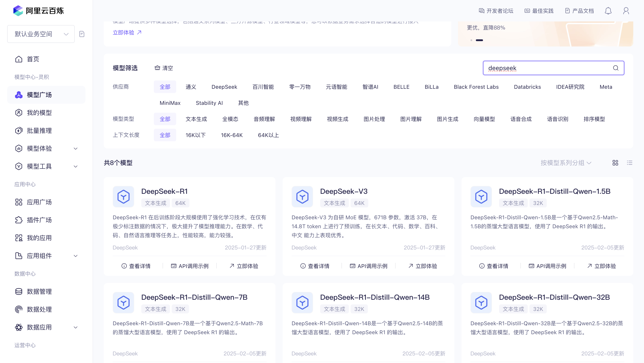Click the 开发者论坛 forum icon

[x=481, y=11]
